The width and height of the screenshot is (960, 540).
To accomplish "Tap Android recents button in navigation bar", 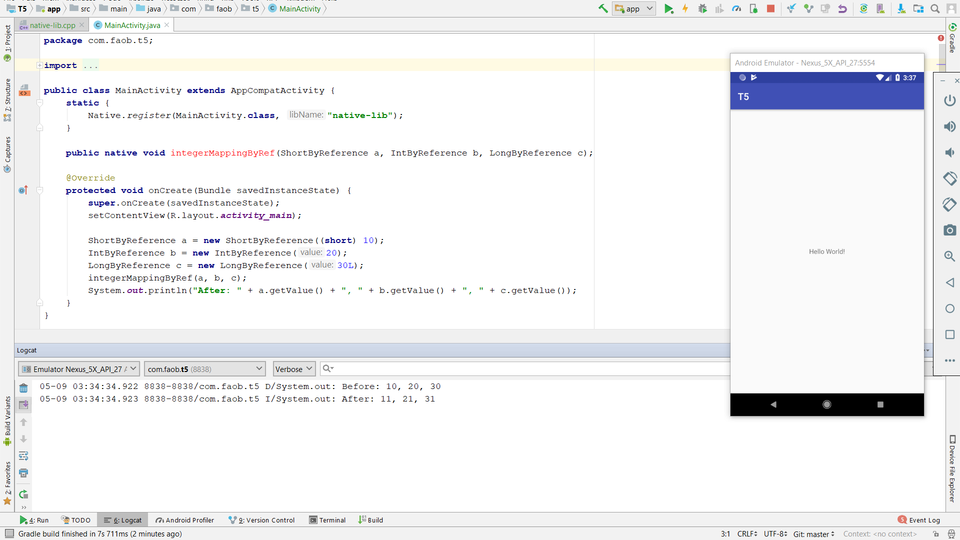I will [x=880, y=404].
